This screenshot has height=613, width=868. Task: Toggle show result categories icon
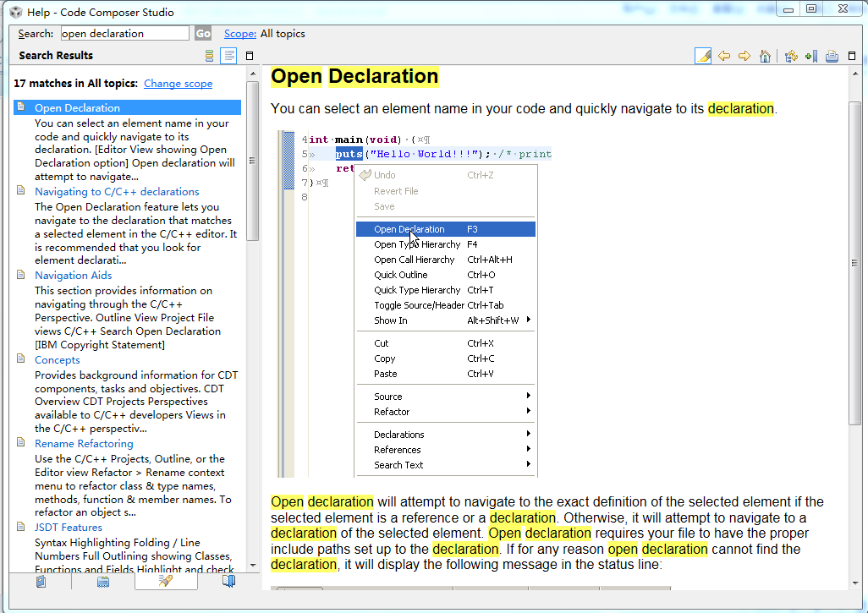pyautogui.click(x=209, y=56)
